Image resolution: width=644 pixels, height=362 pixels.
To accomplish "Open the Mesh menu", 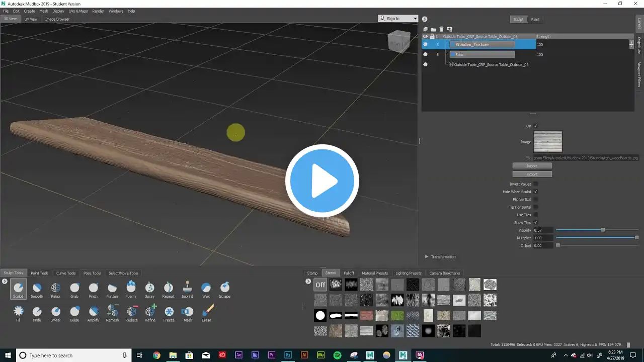I will (44, 11).
